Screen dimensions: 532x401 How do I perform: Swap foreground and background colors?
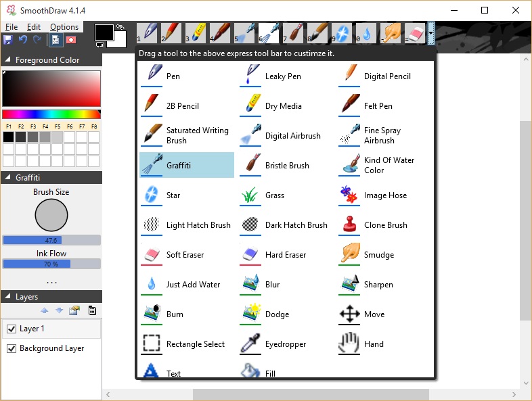(x=120, y=27)
